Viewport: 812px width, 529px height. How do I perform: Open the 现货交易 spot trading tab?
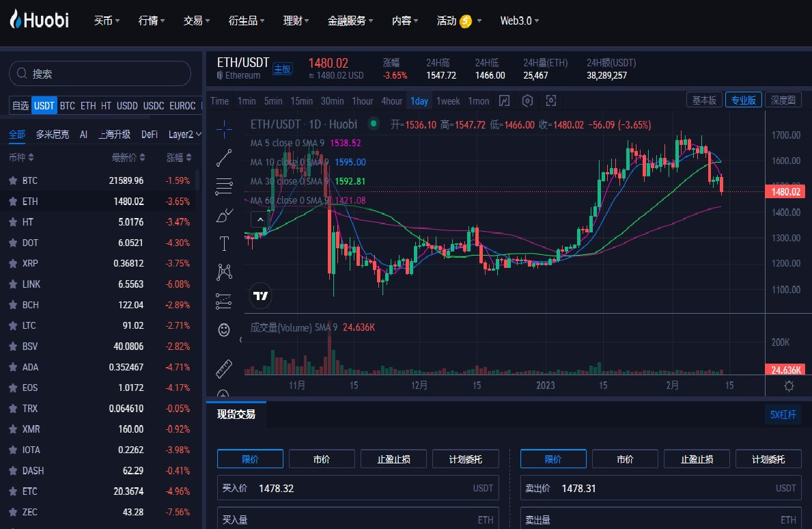[x=236, y=414]
